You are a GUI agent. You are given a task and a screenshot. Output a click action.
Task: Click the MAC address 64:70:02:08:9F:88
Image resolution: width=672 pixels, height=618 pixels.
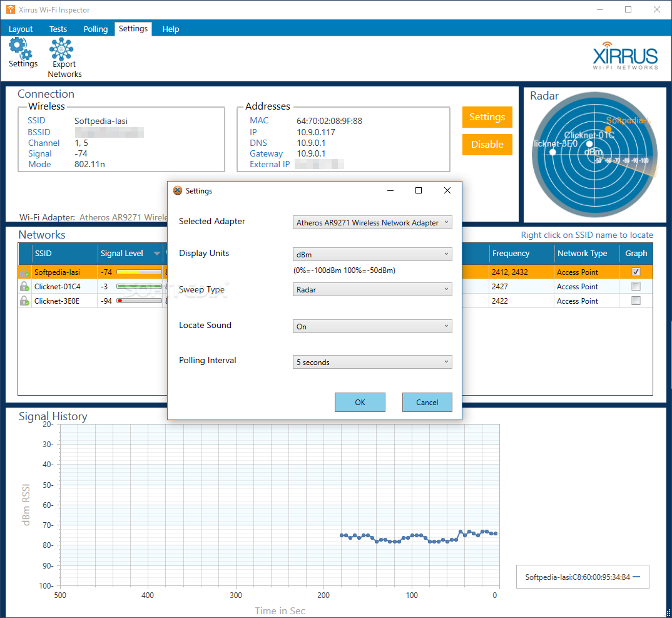tap(329, 121)
